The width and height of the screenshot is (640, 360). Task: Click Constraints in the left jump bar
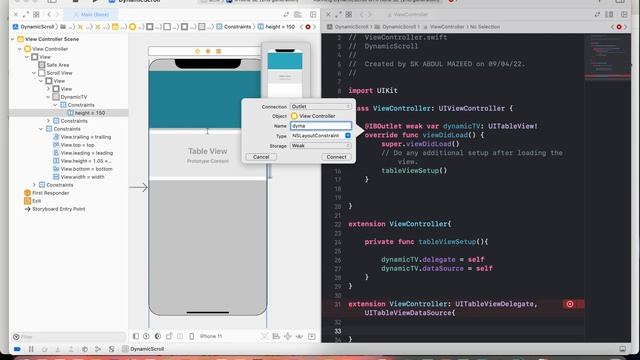point(234,27)
